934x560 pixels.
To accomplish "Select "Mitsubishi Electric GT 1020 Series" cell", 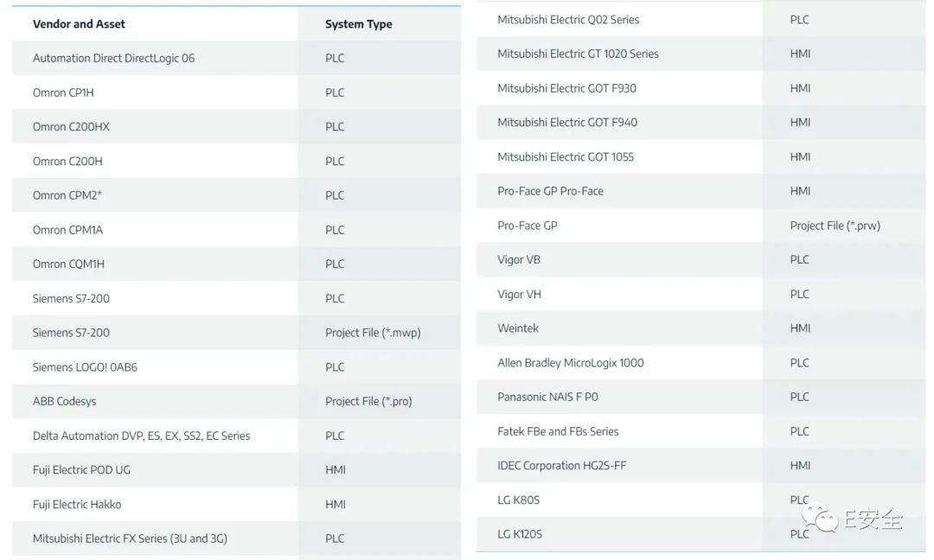I will coord(578,54).
